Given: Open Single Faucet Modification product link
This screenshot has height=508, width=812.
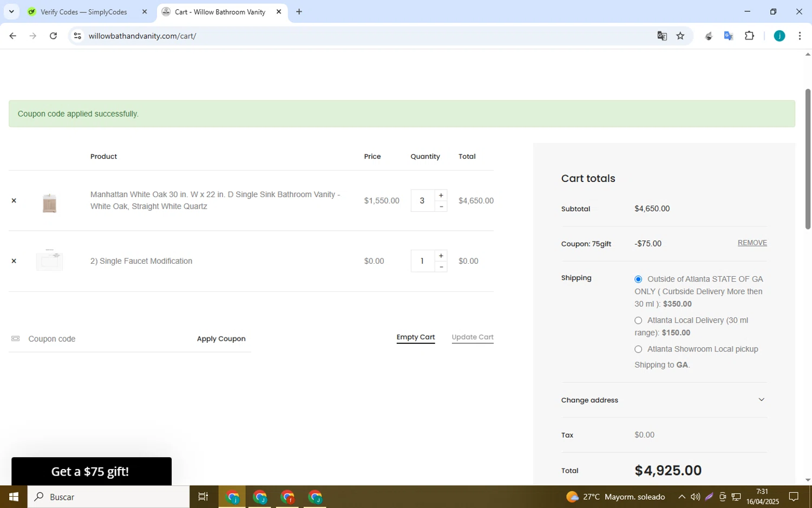Looking at the screenshot, I should tap(141, 261).
